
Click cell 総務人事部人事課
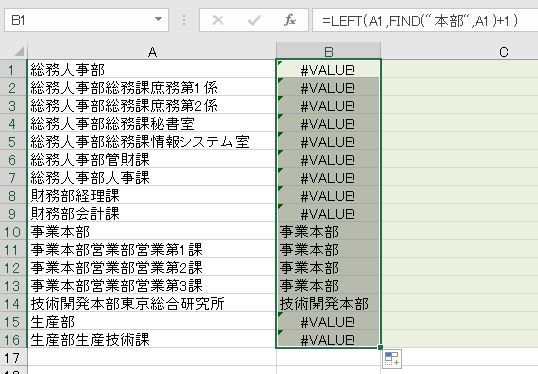pyautogui.click(x=152, y=177)
